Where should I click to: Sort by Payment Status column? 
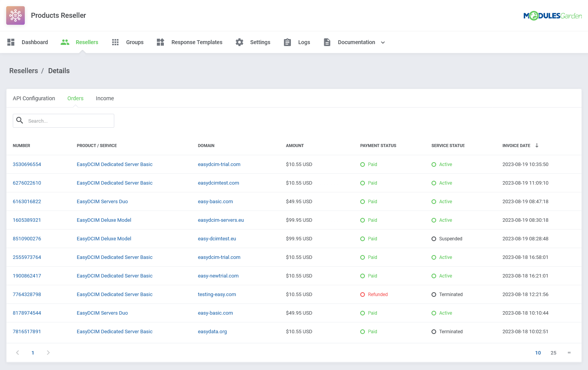[378, 146]
